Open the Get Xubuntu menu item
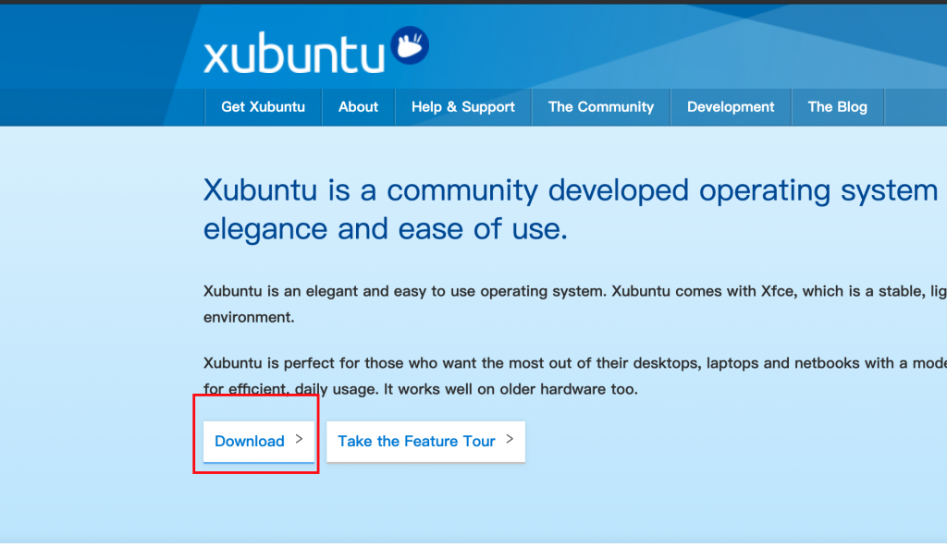The width and height of the screenshot is (947, 560). (x=263, y=107)
